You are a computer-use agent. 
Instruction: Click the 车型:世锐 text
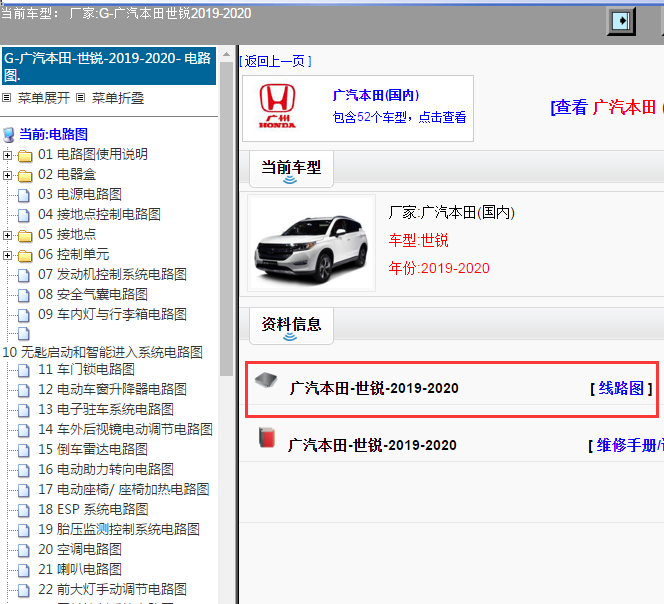(x=418, y=241)
